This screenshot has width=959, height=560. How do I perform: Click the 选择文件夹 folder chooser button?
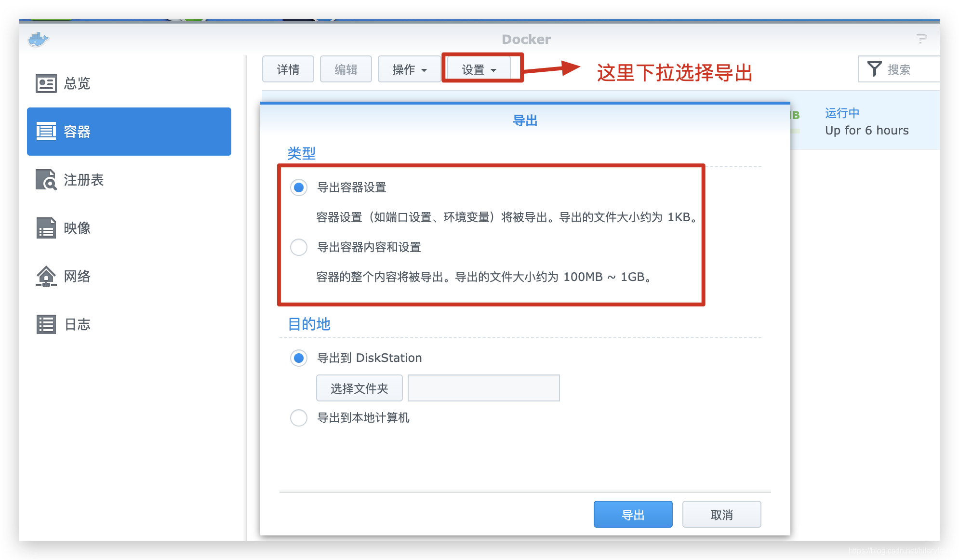coord(359,388)
